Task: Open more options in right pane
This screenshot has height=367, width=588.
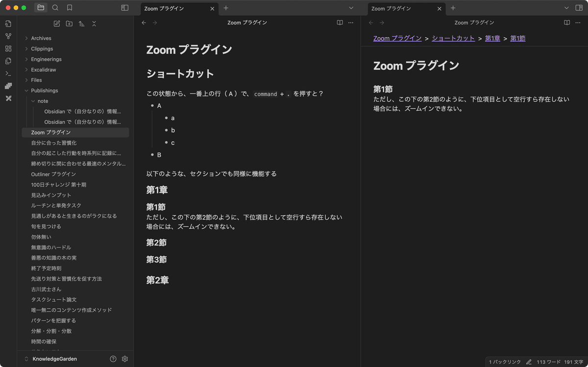Action: (578, 23)
